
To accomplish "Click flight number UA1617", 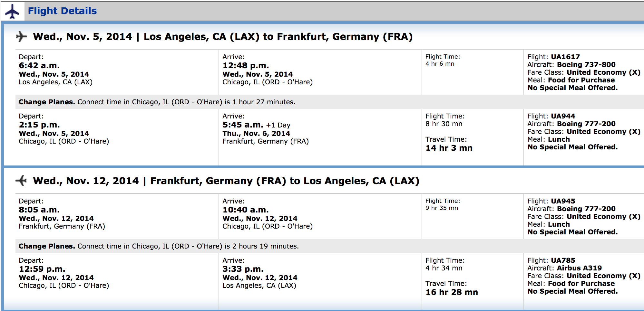I will (565, 57).
